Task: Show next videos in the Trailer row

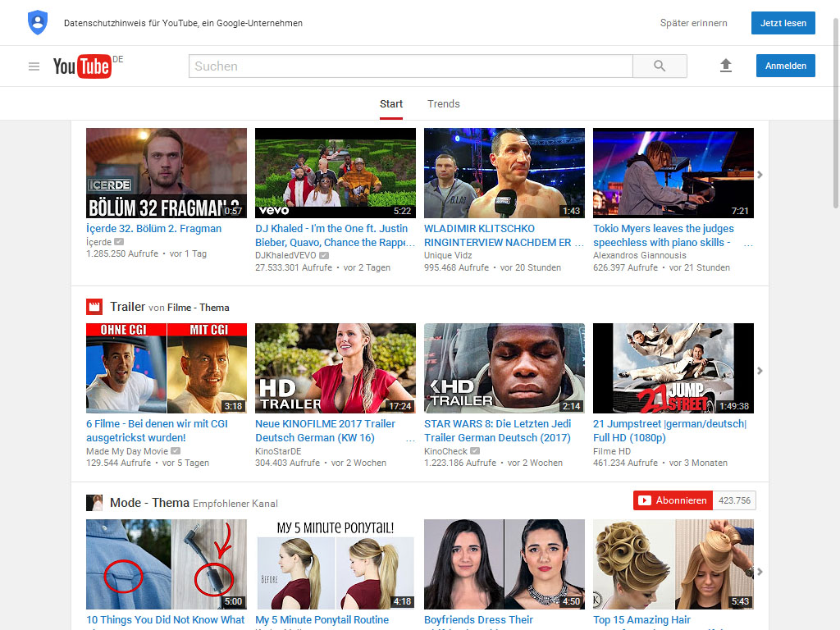Action: tap(760, 371)
